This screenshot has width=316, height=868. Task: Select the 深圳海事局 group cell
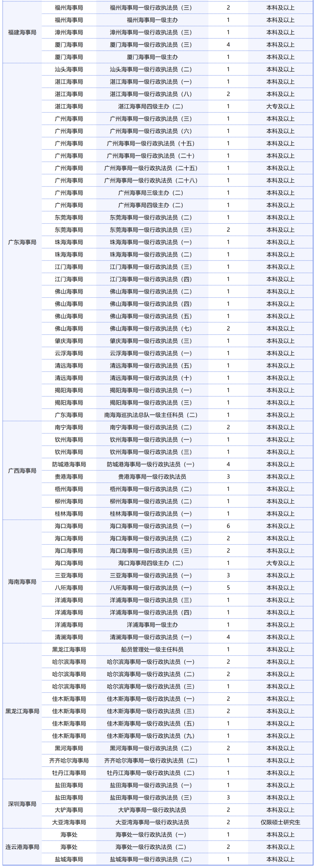22,804
